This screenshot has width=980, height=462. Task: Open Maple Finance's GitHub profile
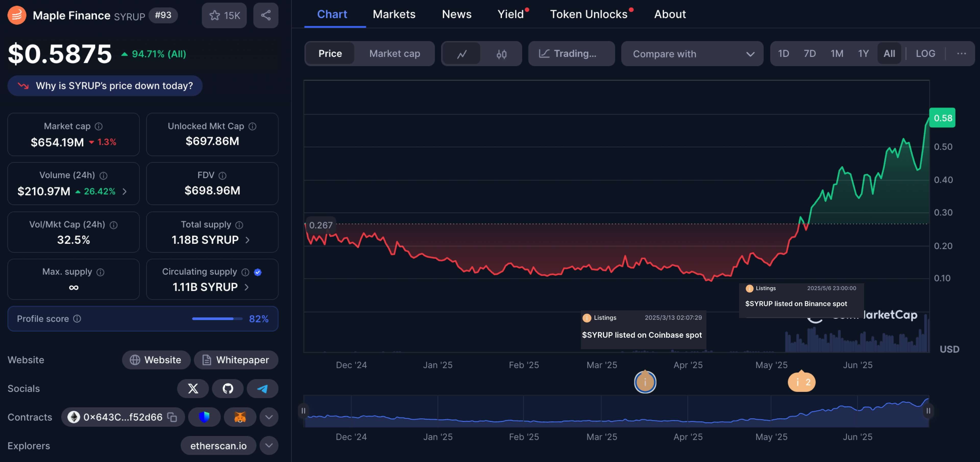tap(227, 388)
